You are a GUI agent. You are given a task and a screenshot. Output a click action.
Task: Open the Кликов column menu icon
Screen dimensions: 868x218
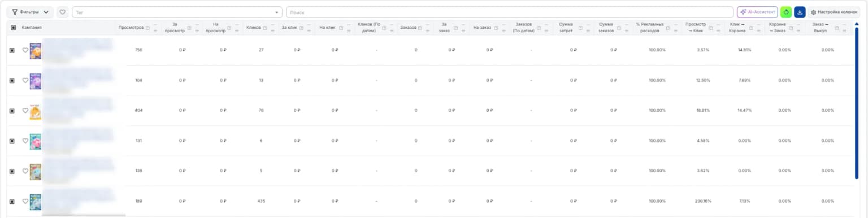[272, 30]
